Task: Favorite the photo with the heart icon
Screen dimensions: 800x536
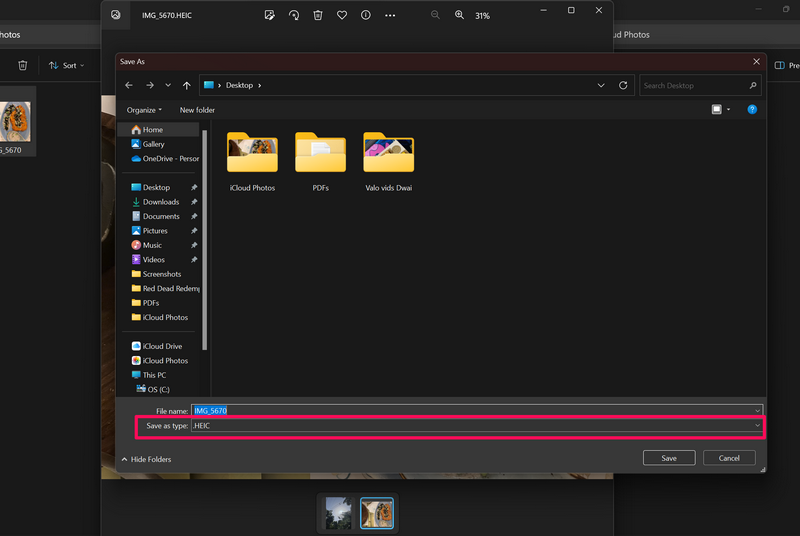Action: [x=342, y=15]
